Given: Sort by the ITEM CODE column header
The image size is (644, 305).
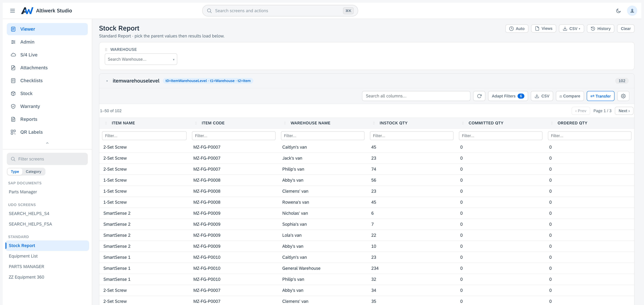Looking at the screenshot, I should pos(213,123).
